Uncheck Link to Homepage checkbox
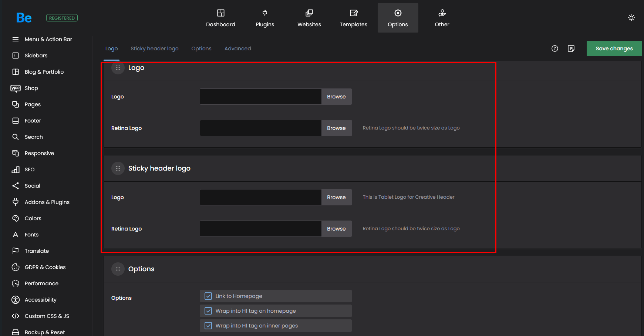 [208, 296]
